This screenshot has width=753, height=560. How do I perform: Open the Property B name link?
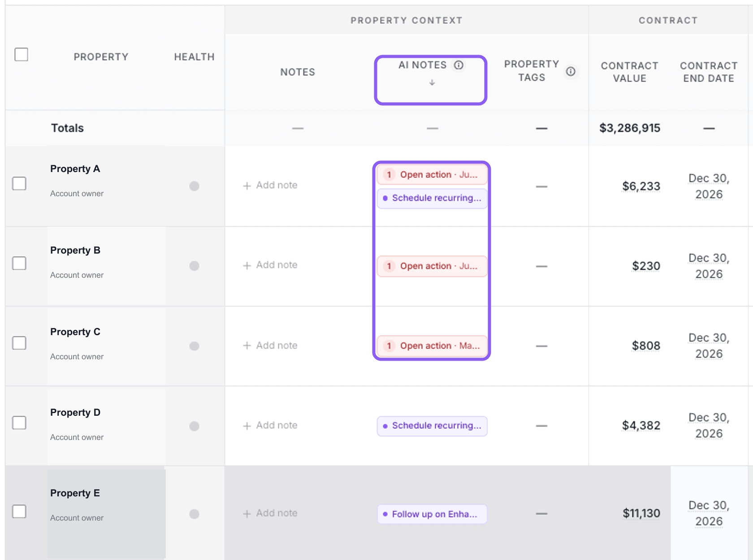[x=75, y=250]
